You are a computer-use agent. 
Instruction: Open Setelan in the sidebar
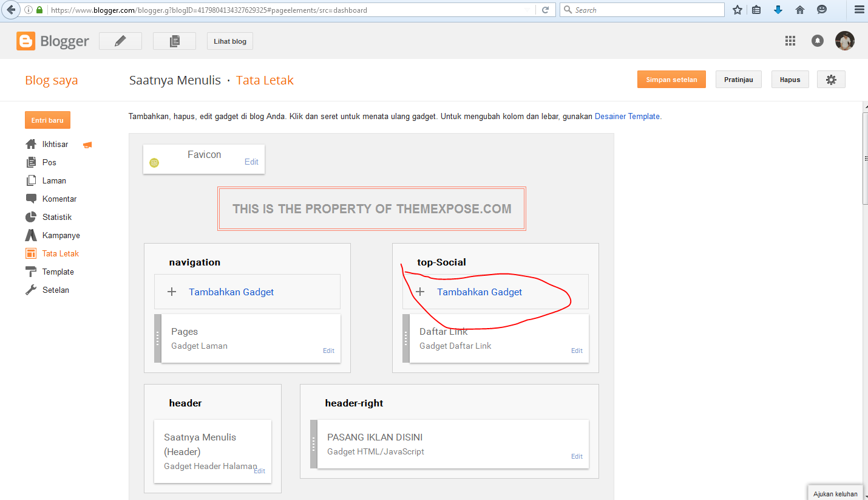click(55, 290)
